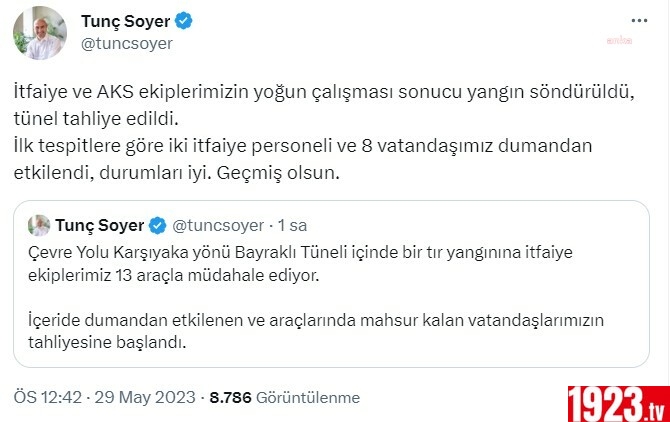The image size is (670, 422).
Task: Open the quoted tweet about Bayraklı Tüneli
Action: point(332,284)
